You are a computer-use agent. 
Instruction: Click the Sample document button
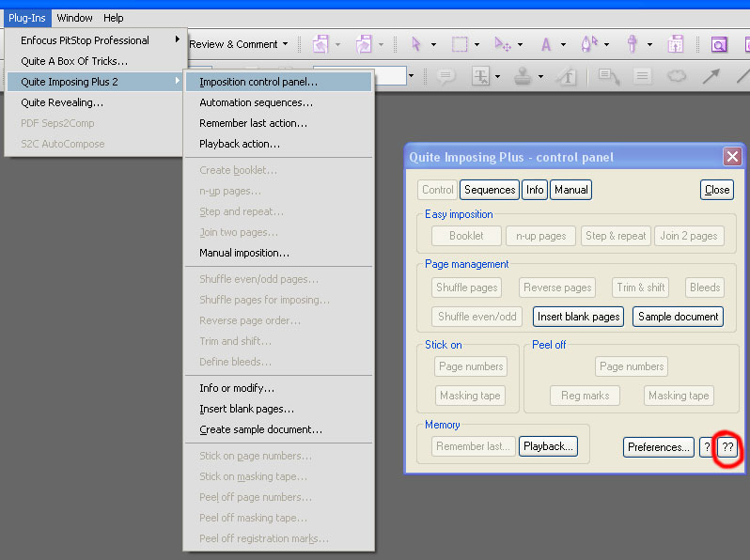(679, 317)
